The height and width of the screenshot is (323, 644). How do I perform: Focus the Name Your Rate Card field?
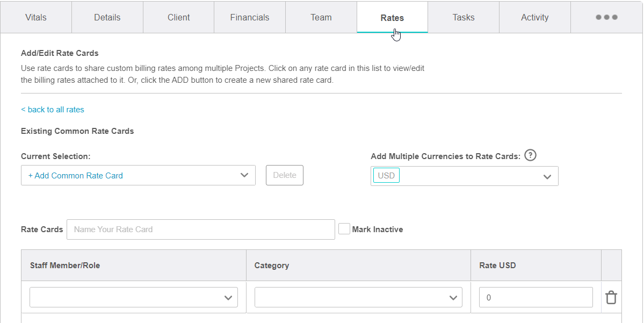(201, 229)
